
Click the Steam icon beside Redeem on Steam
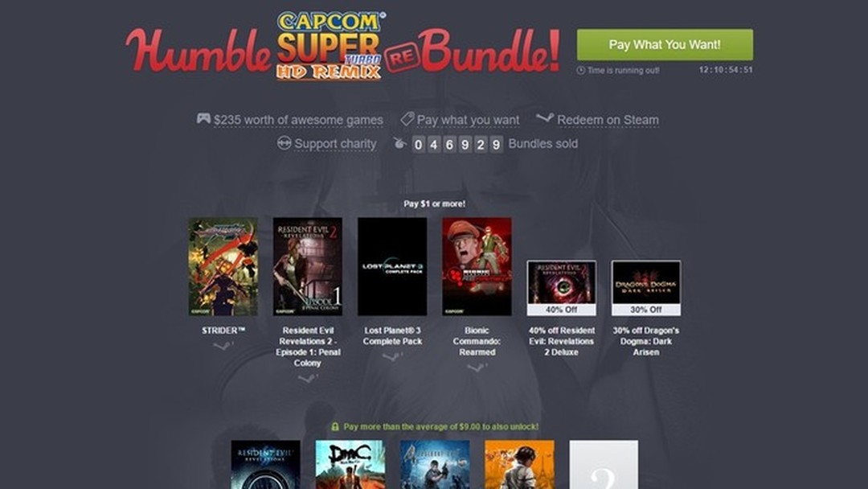pos(545,118)
